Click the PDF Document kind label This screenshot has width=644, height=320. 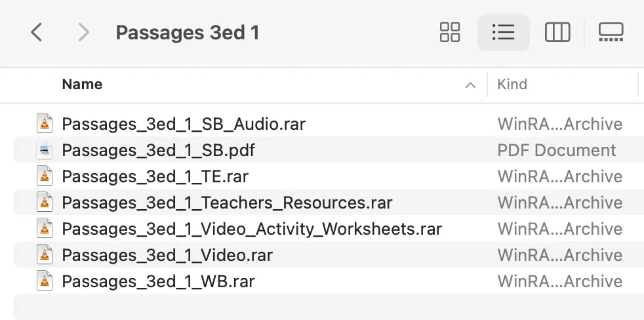click(557, 150)
